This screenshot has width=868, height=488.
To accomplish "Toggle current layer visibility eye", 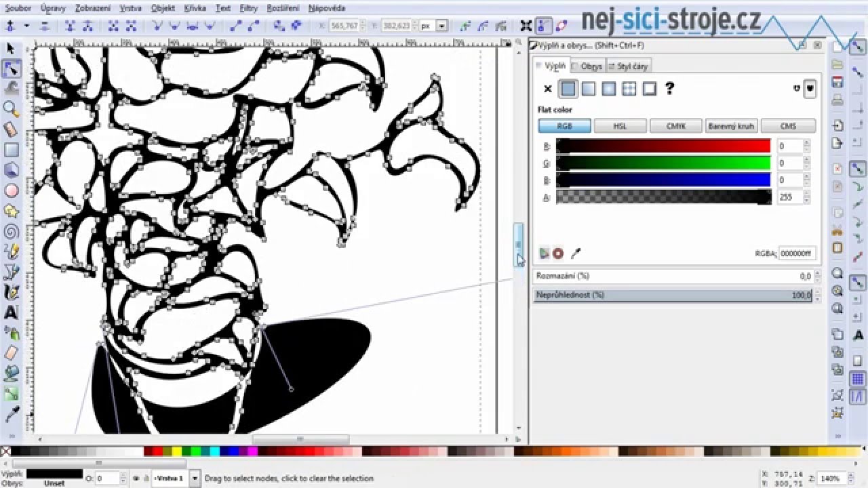I will tap(136, 478).
